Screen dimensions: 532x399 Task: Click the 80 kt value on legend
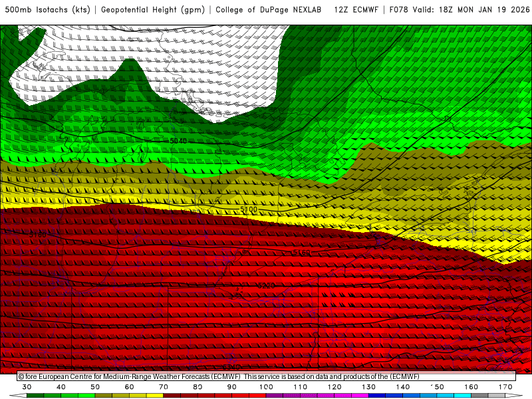pos(198,387)
